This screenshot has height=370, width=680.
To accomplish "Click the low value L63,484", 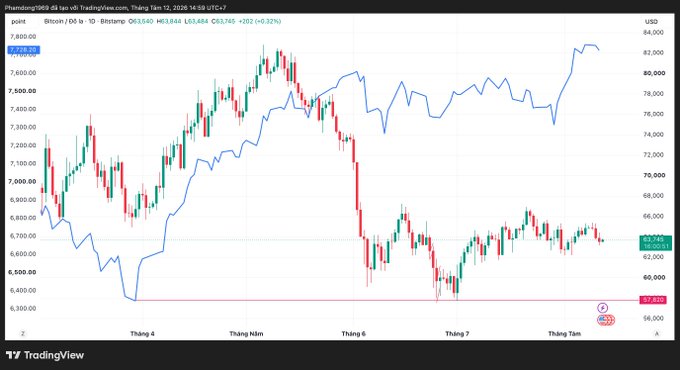I will (x=196, y=21).
